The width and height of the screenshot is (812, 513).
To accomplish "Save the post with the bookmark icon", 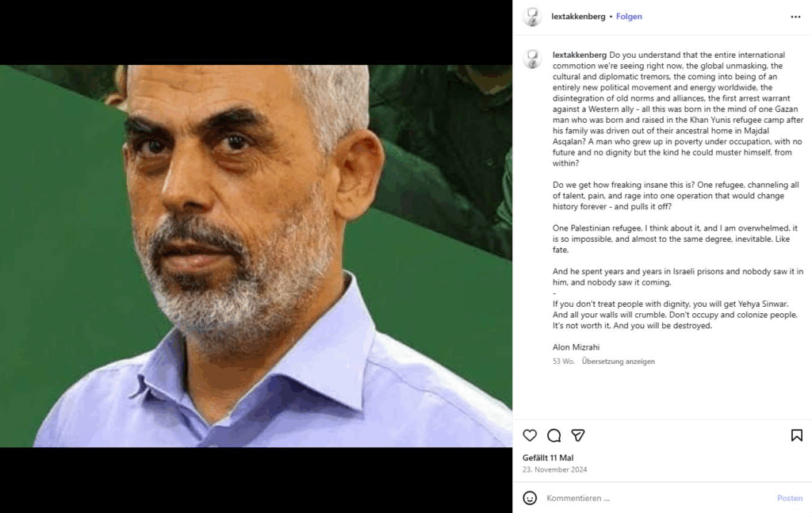I will (x=796, y=435).
